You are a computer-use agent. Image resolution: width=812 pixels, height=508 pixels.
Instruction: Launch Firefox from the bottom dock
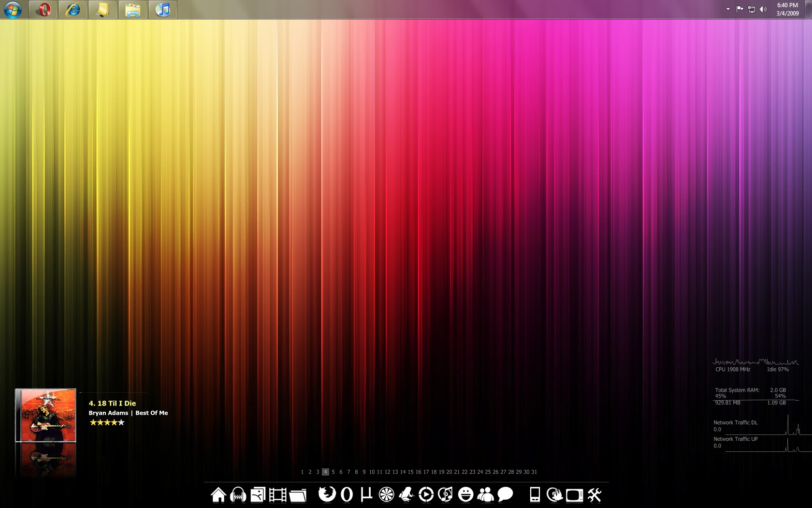pos(327,494)
